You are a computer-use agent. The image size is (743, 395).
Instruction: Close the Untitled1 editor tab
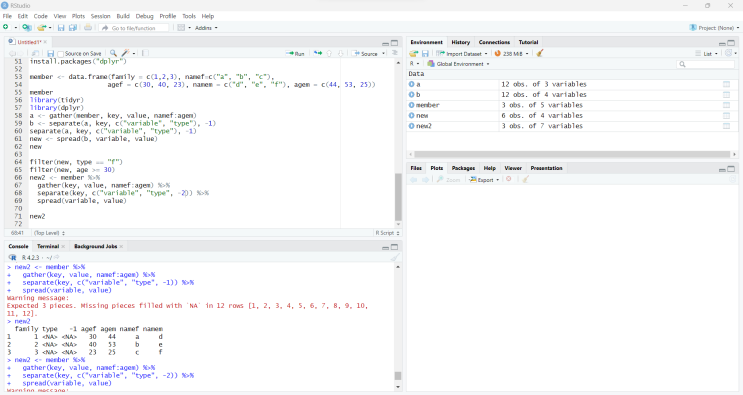45,42
